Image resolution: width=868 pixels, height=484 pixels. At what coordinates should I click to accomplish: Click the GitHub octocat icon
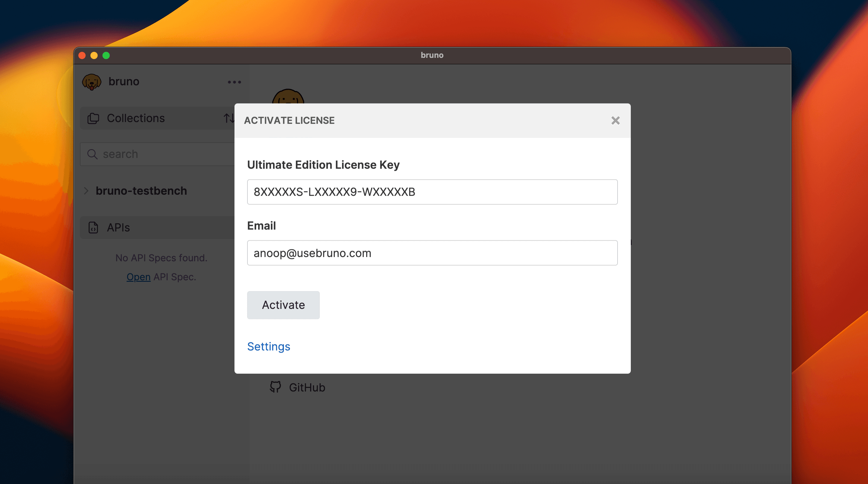tap(275, 387)
